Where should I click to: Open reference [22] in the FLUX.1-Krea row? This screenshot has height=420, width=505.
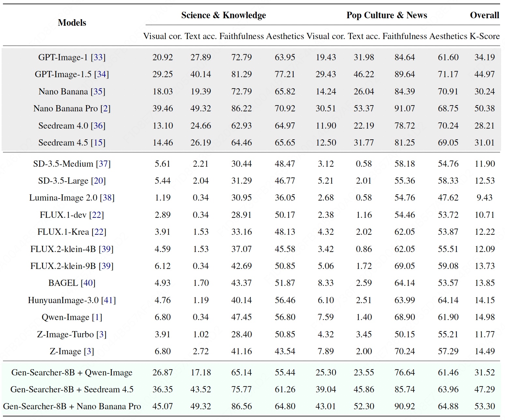point(99,232)
